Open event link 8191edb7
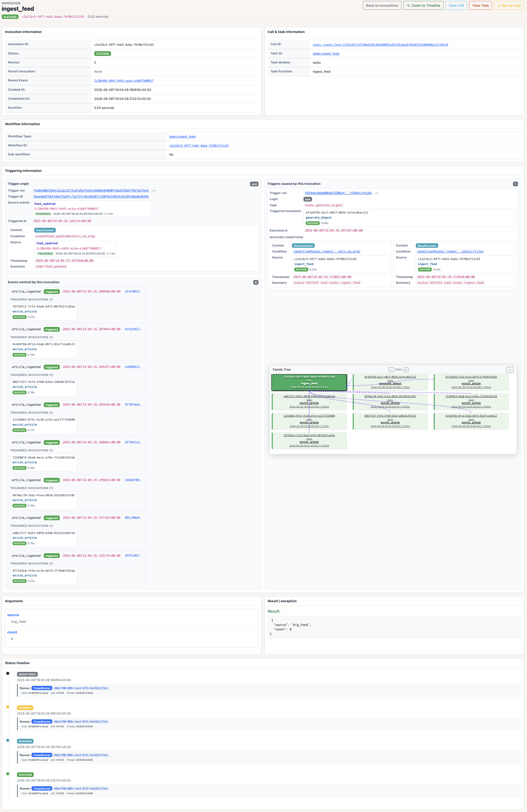Viewport: 527px width, 812px height. 133,556
